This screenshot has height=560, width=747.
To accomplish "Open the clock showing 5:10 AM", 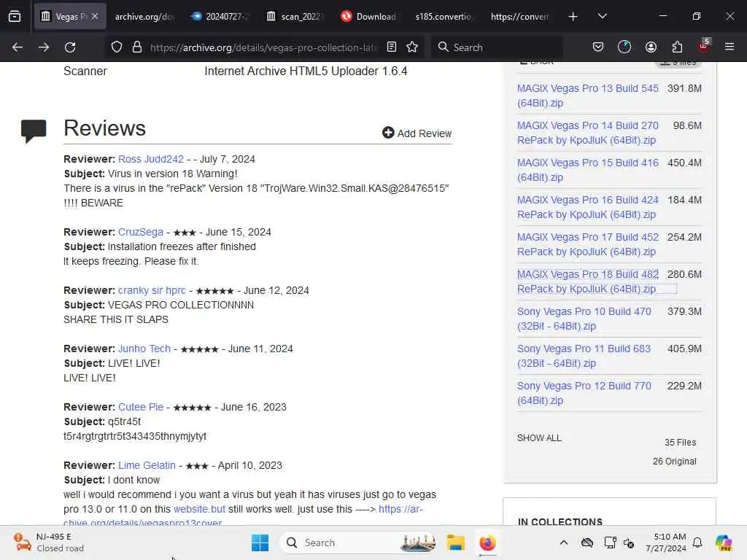I will (666, 542).
